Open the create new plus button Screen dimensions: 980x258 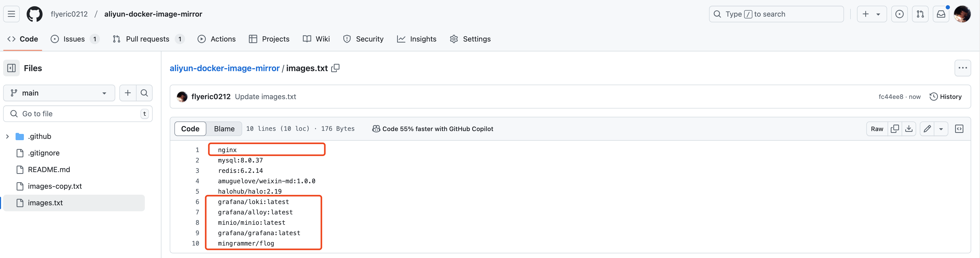(x=866, y=14)
